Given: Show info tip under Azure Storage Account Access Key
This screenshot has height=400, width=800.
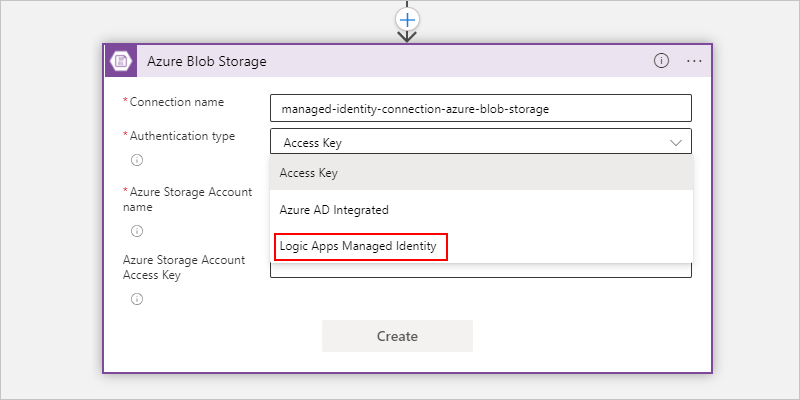Looking at the screenshot, I should [x=137, y=299].
